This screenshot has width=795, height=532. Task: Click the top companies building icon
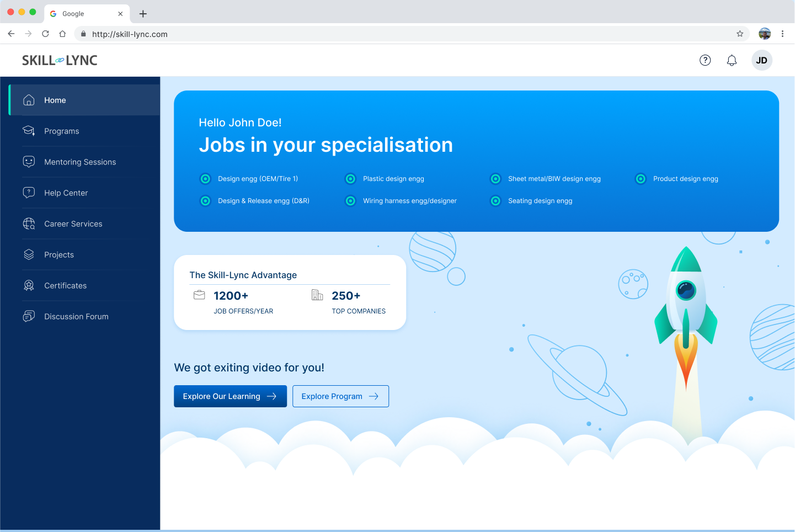coord(317,295)
